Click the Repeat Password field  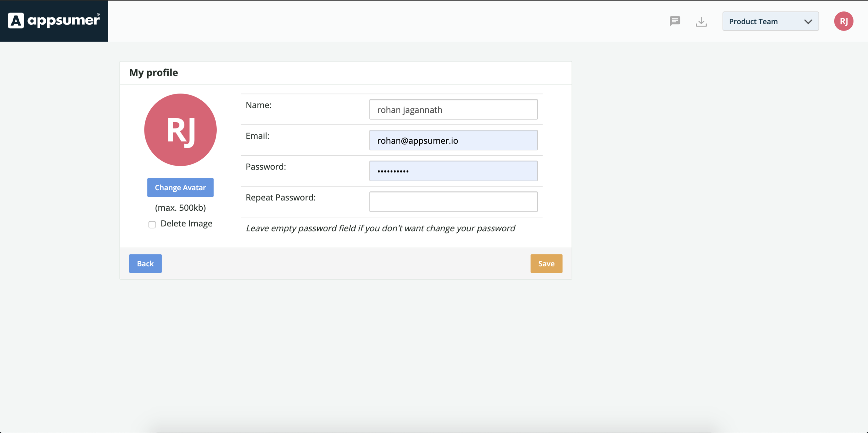pos(453,202)
